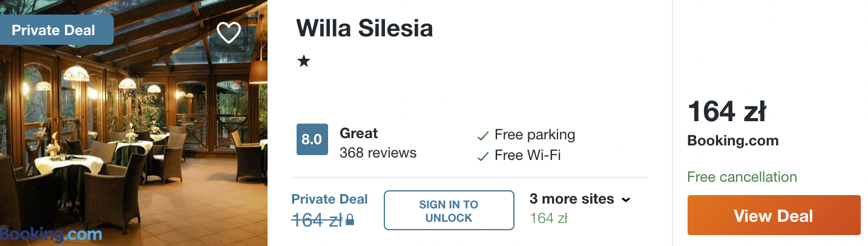
Task: Expand the 3 more sites chevron
Action: pos(625,199)
